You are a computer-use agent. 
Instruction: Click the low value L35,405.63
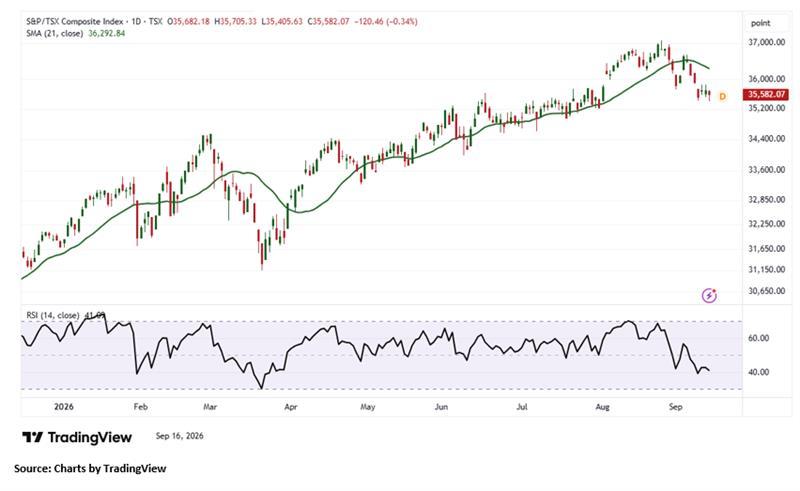point(282,21)
